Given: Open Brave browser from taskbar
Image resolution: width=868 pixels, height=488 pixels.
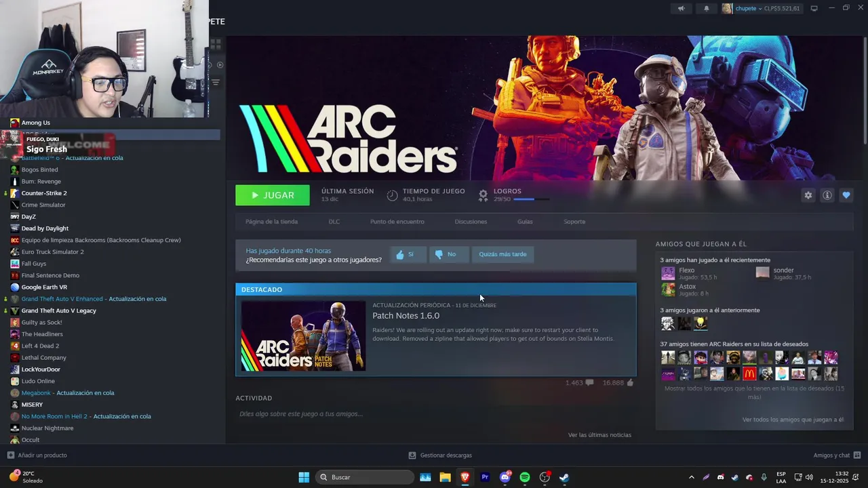Looking at the screenshot, I should [465, 477].
